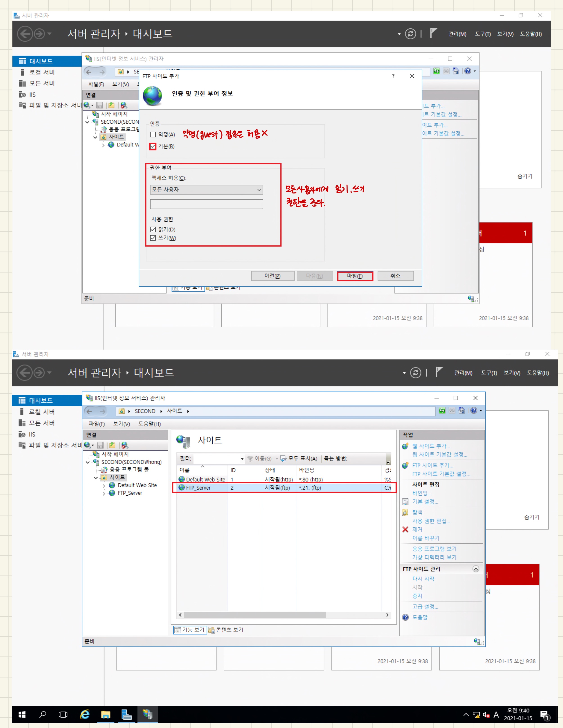The height and width of the screenshot is (728, 563).
Task: Click the 기본 설정 page icon in the 작업 pane
Action: click(405, 502)
